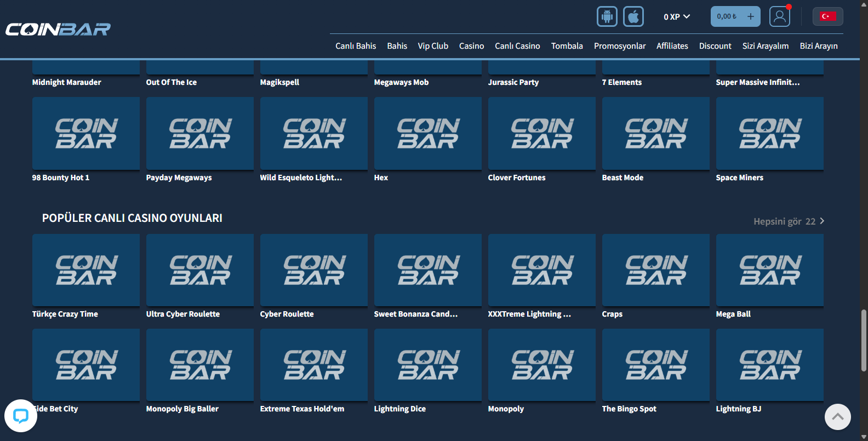Launch Side Bet City thumbnail
868x441 pixels.
click(86, 365)
